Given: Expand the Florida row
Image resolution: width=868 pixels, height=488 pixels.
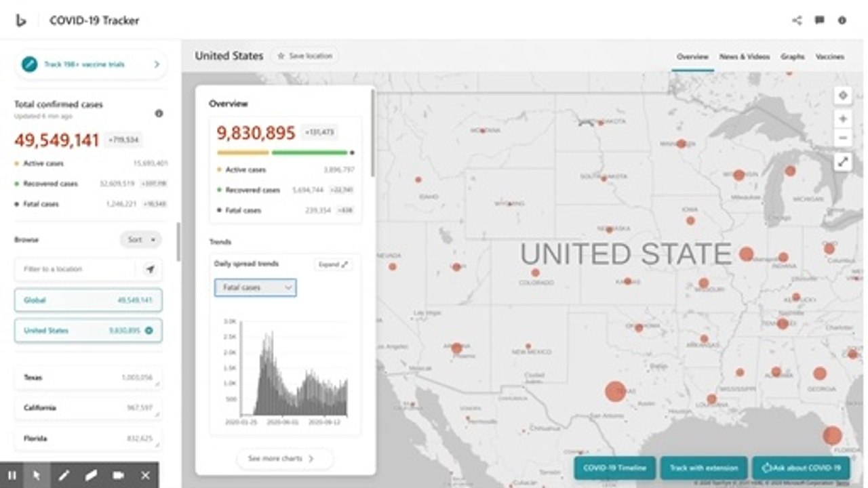Looking at the screenshot, I should coord(88,439).
